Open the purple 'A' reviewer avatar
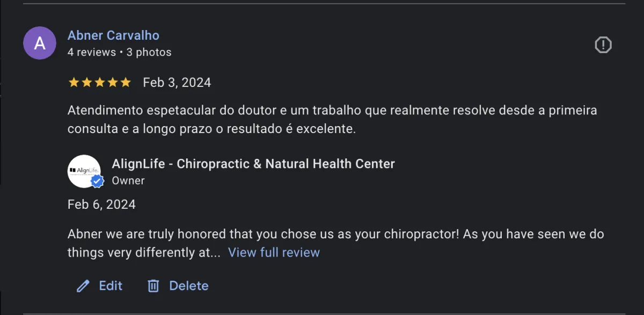 coord(40,43)
